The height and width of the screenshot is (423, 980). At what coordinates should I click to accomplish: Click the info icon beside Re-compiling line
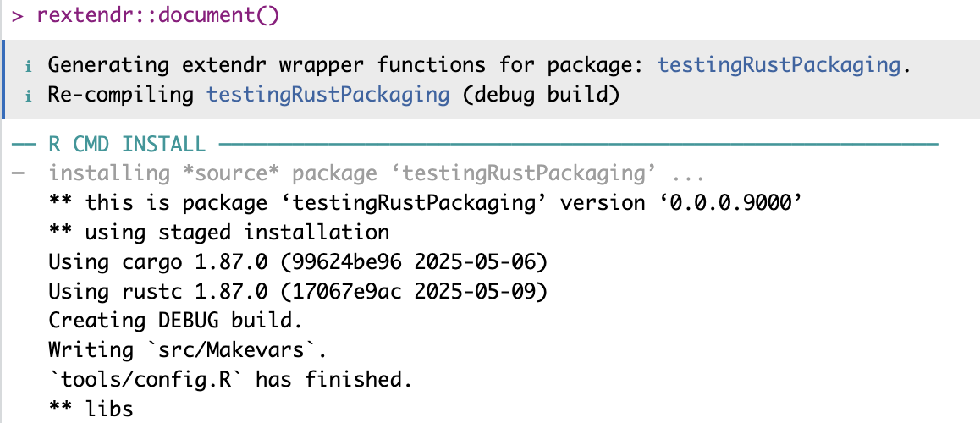click(30, 96)
